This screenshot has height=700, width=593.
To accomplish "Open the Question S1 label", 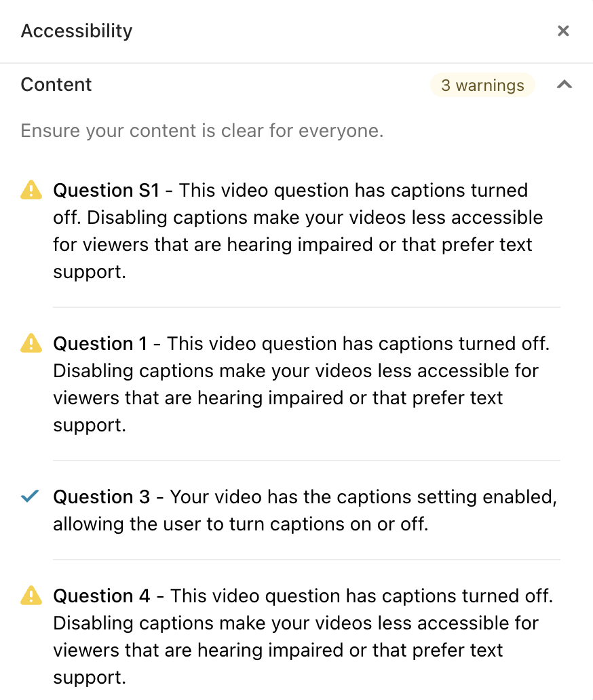I will 107,190.
